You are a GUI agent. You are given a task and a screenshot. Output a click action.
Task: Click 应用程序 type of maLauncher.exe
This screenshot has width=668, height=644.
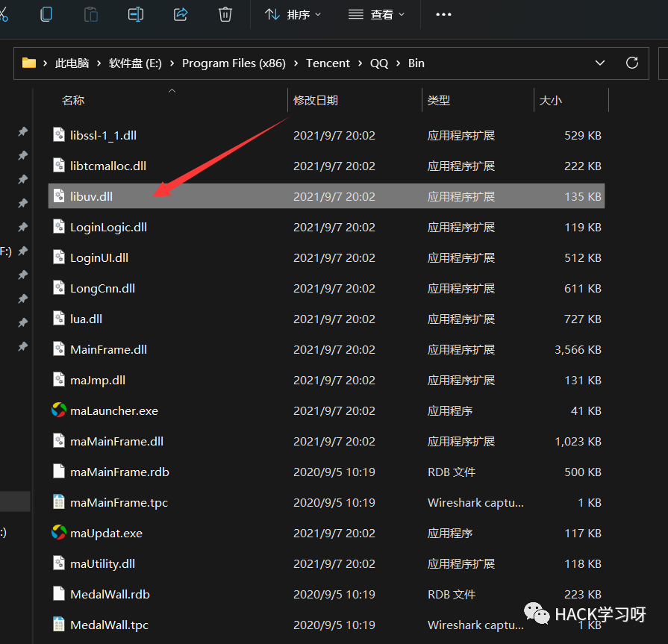pos(450,411)
